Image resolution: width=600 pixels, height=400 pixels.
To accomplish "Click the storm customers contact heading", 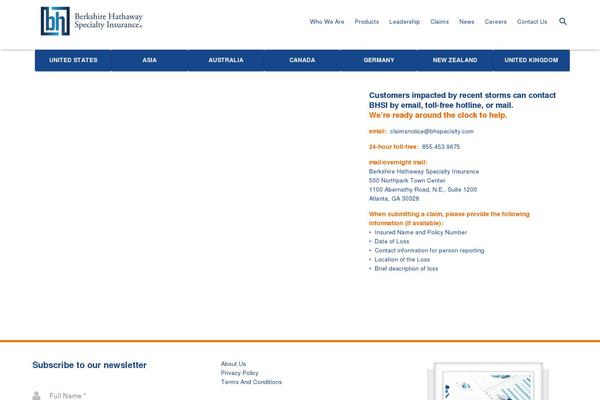I will [x=462, y=100].
